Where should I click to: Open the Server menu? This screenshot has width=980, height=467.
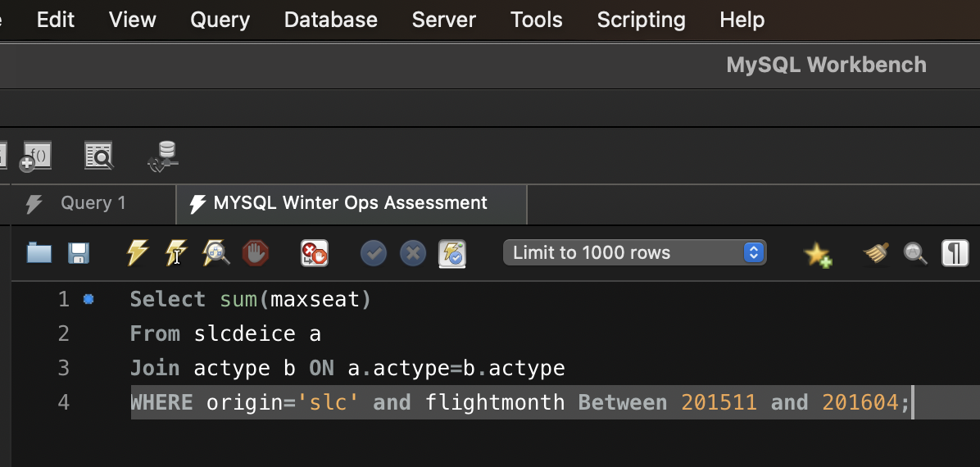pyautogui.click(x=444, y=20)
